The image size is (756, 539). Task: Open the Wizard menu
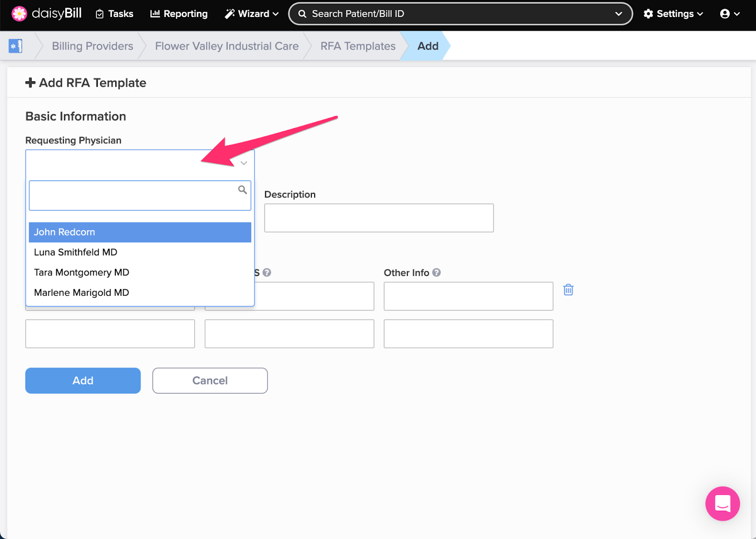coord(251,14)
